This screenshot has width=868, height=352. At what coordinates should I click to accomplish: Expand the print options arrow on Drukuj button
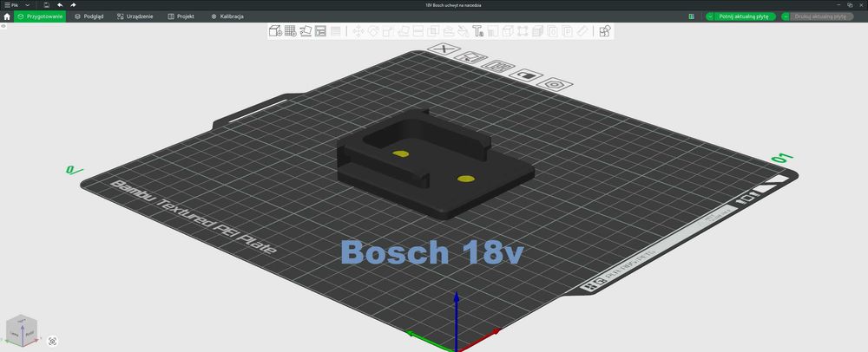point(786,16)
